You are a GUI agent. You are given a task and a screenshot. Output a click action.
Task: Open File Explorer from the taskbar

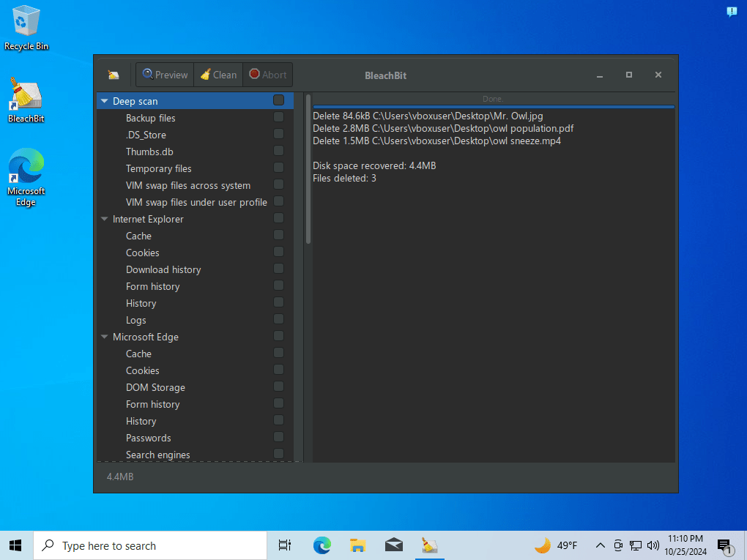[x=357, y=545]
